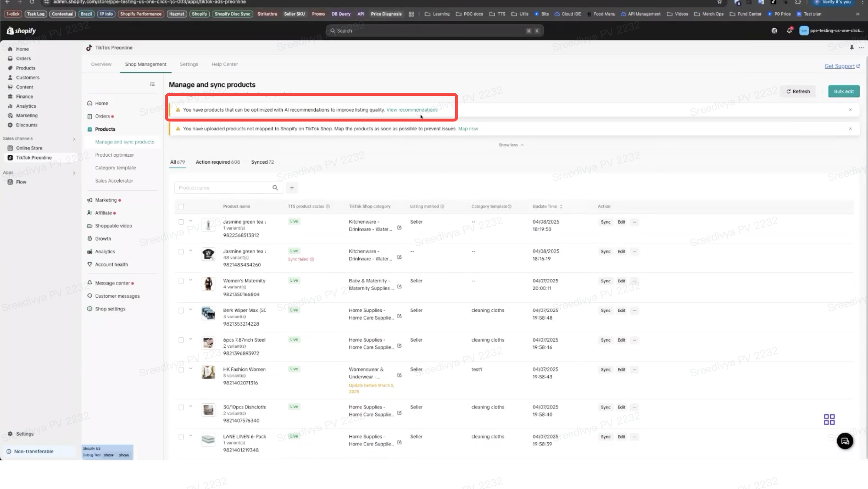Viewport: 868px width, 489px height.
Task: Click the Product name search field
Action: click(223, 188)
